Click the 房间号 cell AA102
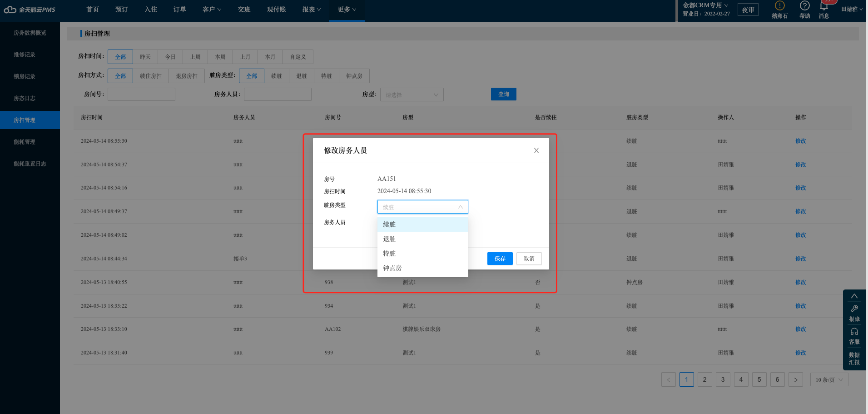The image size is (868, 414). coord(333,329)
